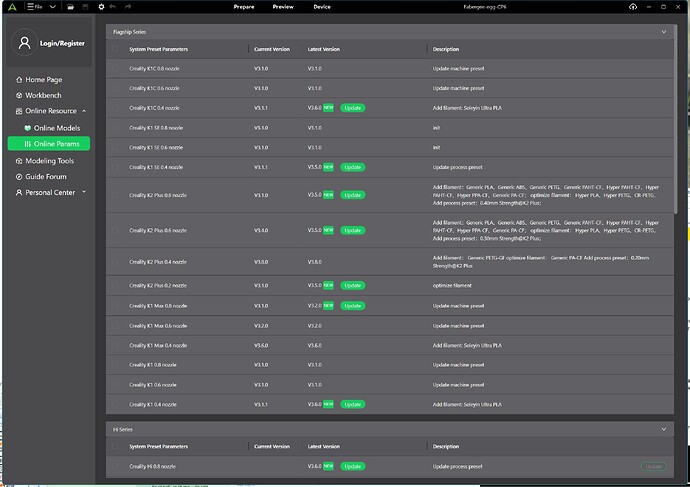Select 'Creality K2 Plus 0.4 nozzle' row name

(x=158, y=262)
